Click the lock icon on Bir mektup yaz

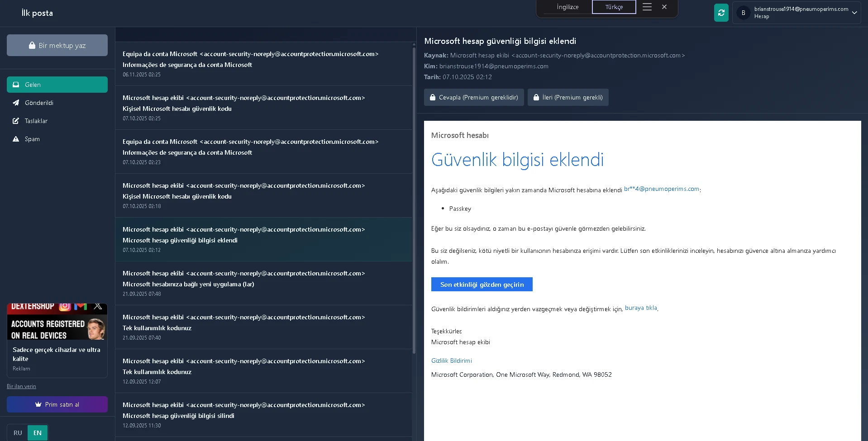[x=32, y=45]
